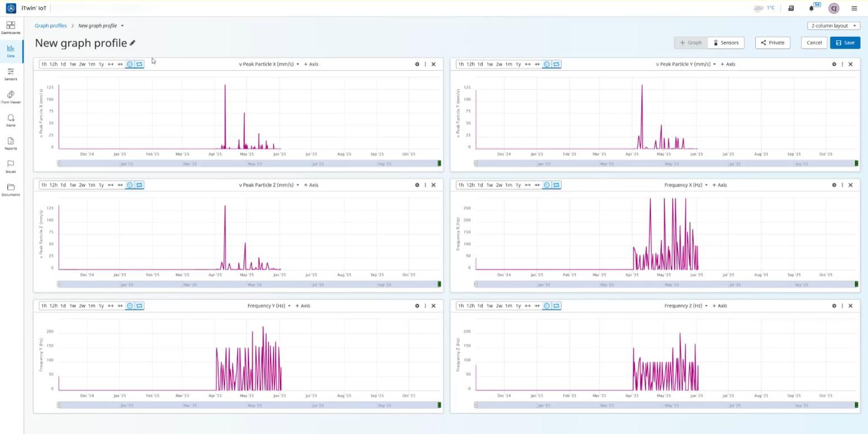Click the time range slider under Peak Particle X graph
The image size is (868, 434).
[x=249, y=163]
